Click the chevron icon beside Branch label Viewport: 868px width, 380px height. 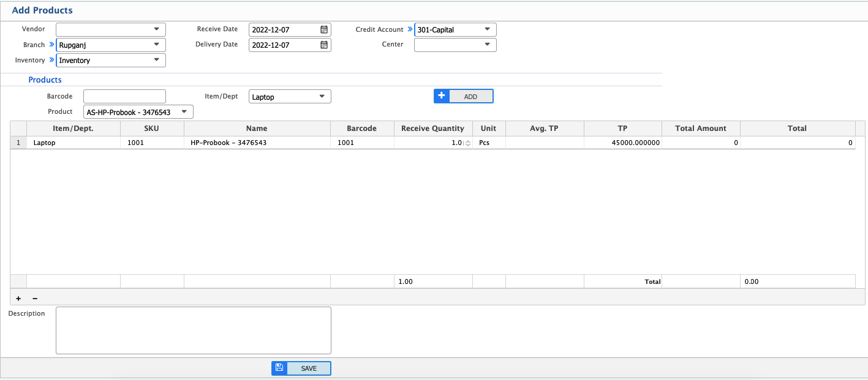(51, 44)
